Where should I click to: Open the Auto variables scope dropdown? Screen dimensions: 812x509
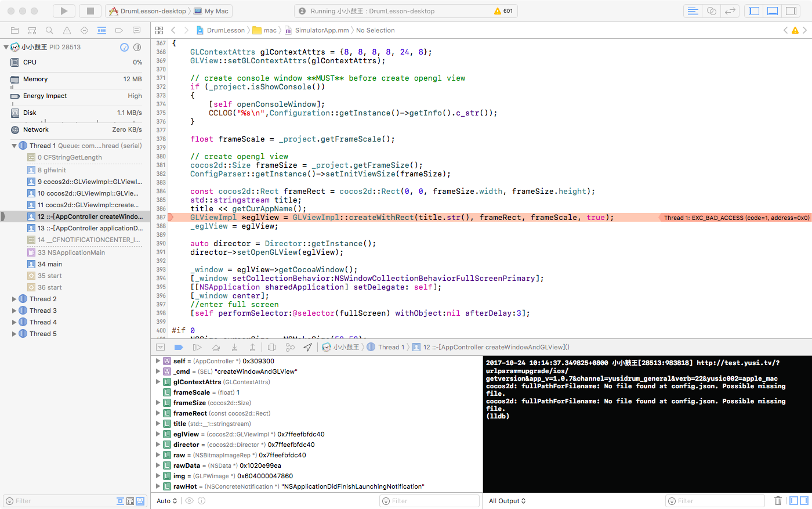[x=166, y=501]
